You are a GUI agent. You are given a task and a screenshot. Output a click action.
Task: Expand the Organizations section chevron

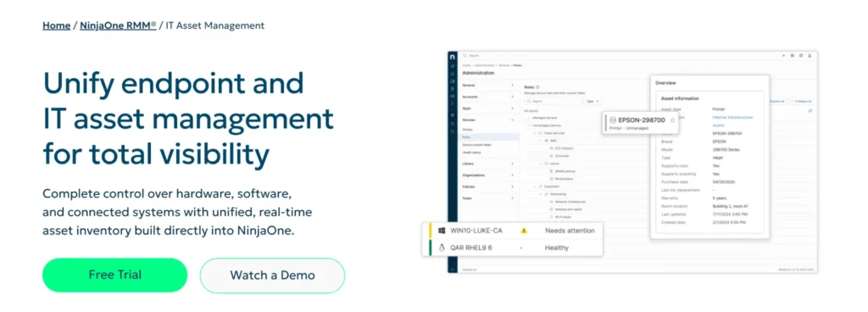coord(512,175)
